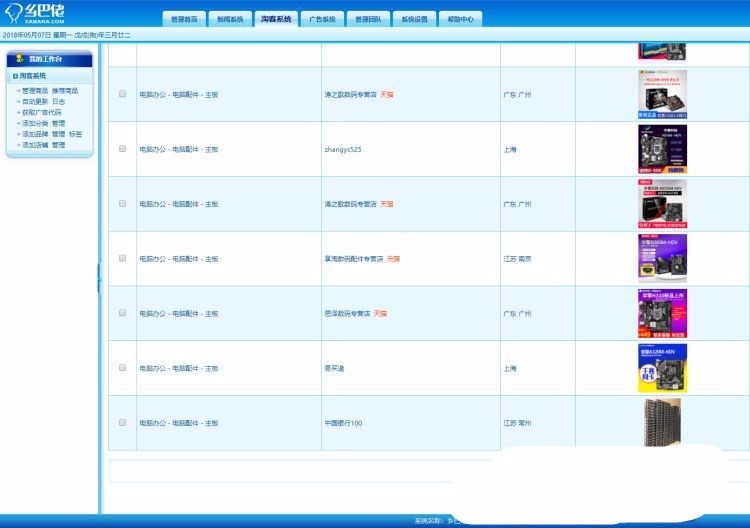
Task: Click the 中国银行100 seller name
Action: tap(343, 423)
